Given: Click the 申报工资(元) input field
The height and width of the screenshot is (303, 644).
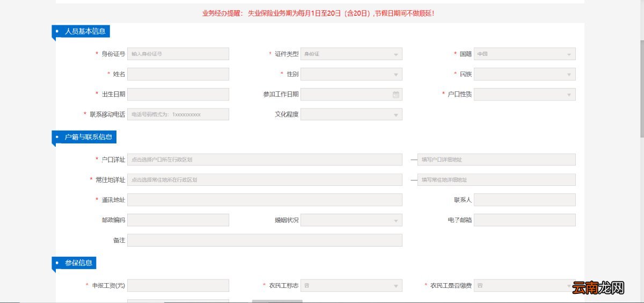Looking at the screenshot, I should 178,286.
